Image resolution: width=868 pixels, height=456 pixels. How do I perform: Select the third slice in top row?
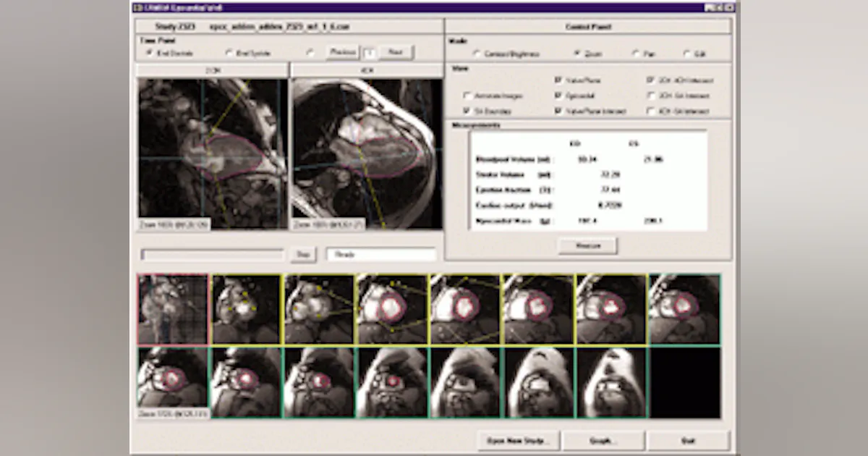coord(319,309)
